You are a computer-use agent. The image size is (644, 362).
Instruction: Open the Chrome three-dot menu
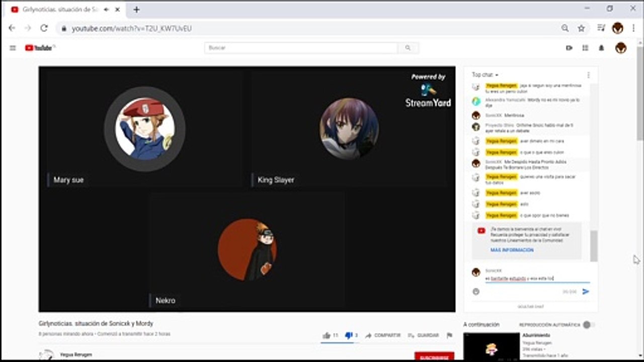633,28
